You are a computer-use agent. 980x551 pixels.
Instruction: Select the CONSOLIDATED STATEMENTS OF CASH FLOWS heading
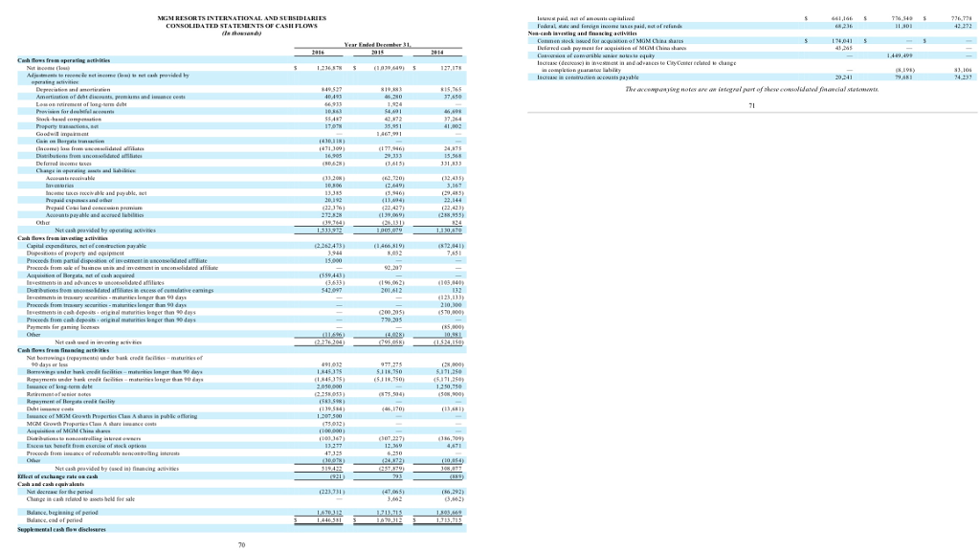click(241, 24)
